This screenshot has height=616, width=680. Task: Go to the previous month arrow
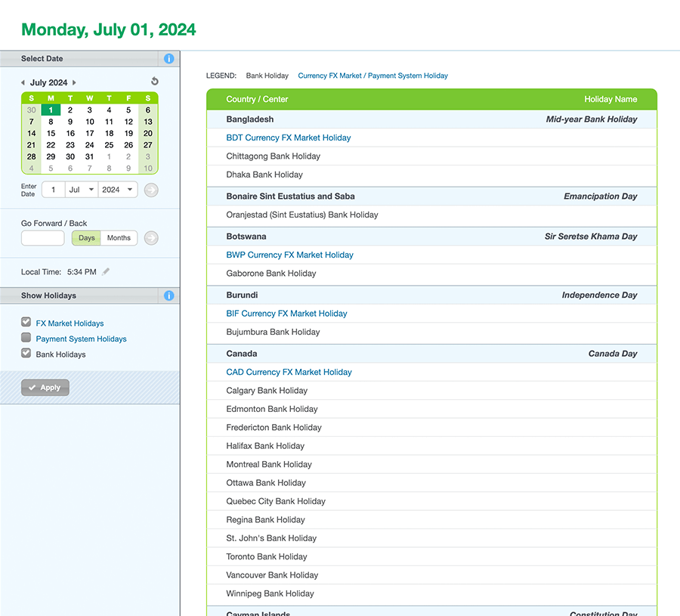click(23, 82)
